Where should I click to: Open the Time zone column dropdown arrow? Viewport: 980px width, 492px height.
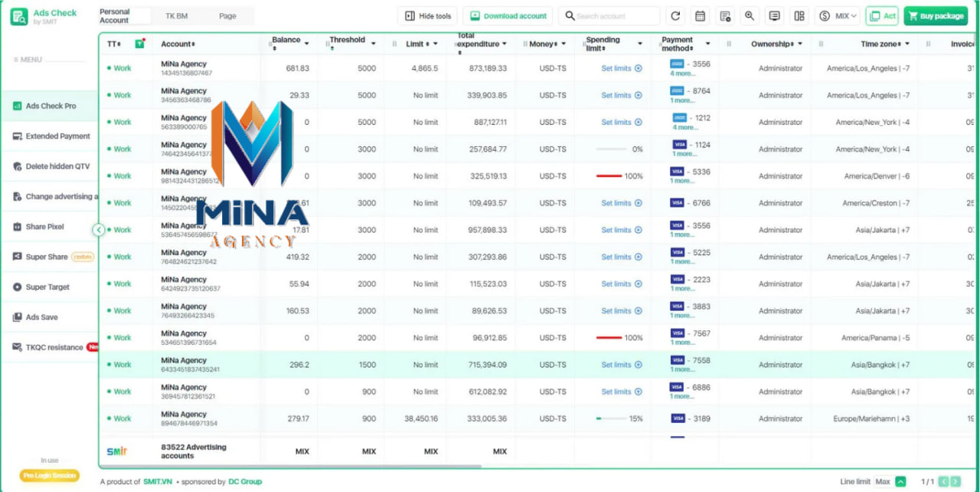pos(908,44)
